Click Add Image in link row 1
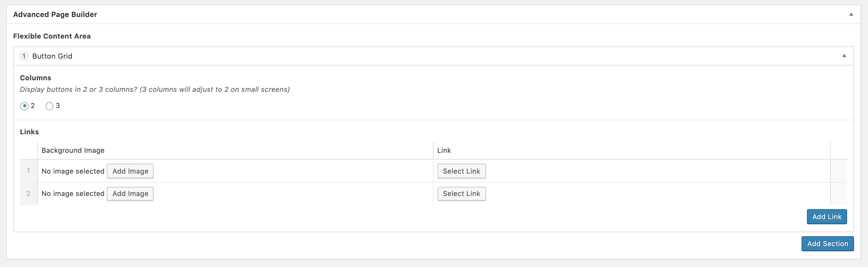868x267 pixels. [x=130, y=171]
